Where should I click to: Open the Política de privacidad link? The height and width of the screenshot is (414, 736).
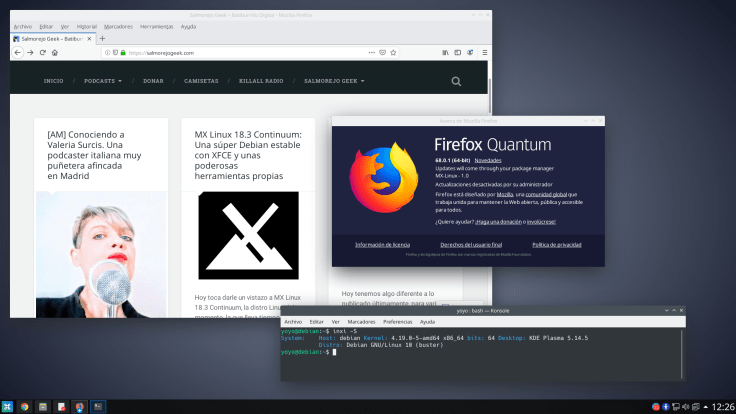[x=558, y=244]
